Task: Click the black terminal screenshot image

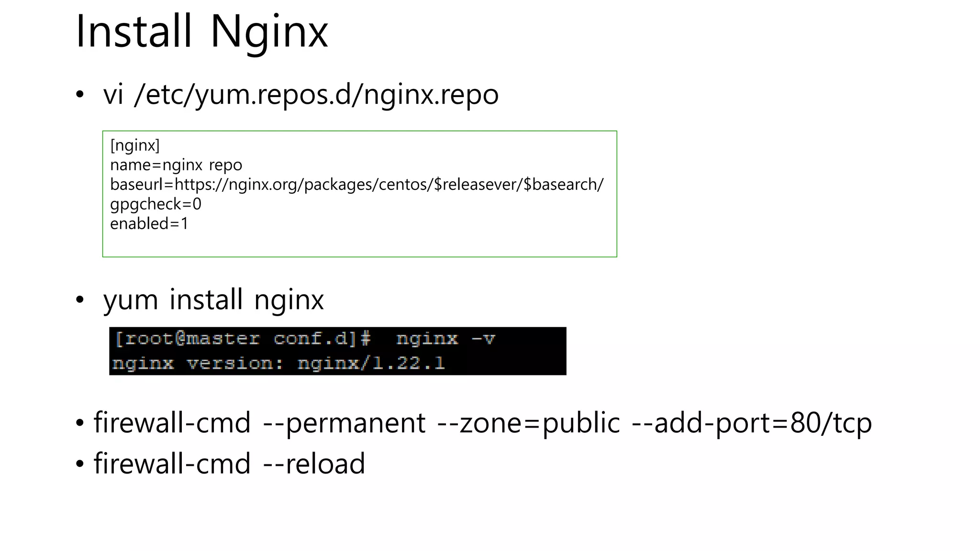Action: click(337, 351)
